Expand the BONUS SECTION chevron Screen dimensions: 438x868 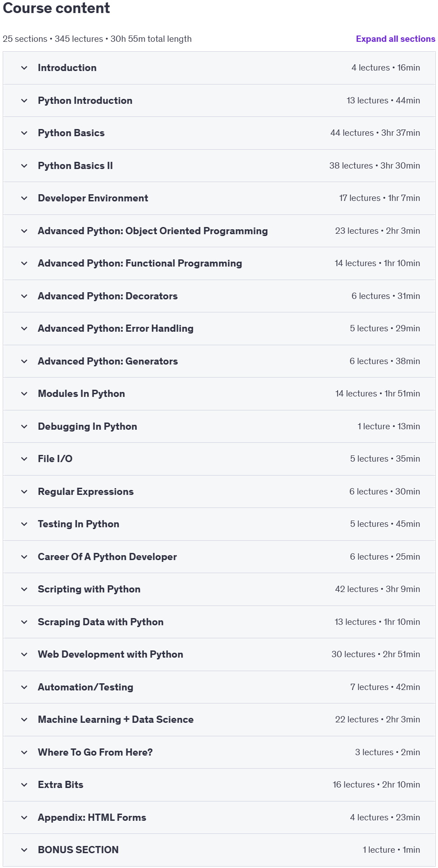tap(24, 850)
